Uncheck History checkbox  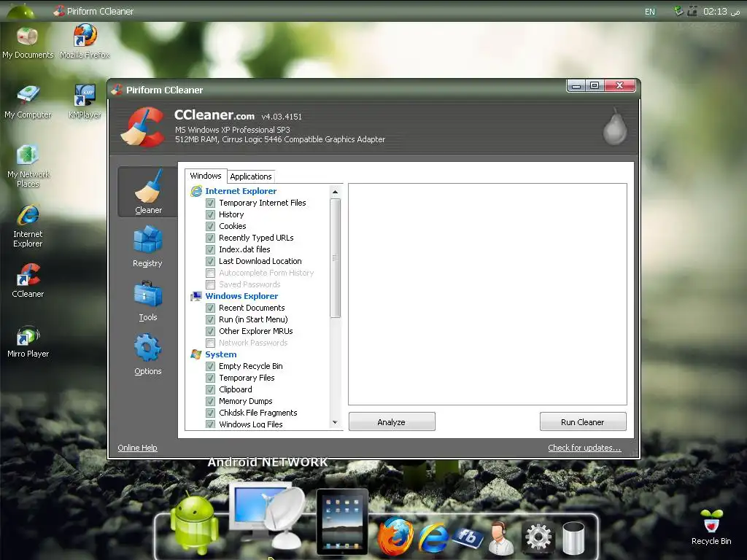click(210, 215)
